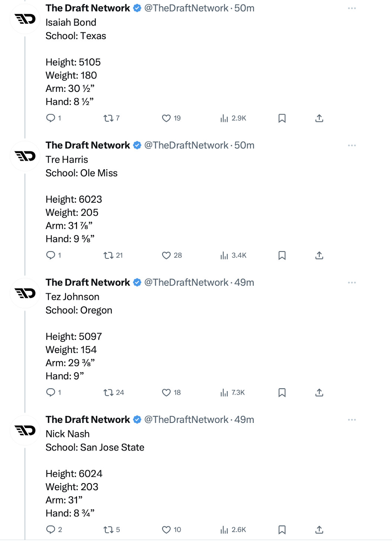Bookmark the Nick Nash tweet

click(282, 530)
